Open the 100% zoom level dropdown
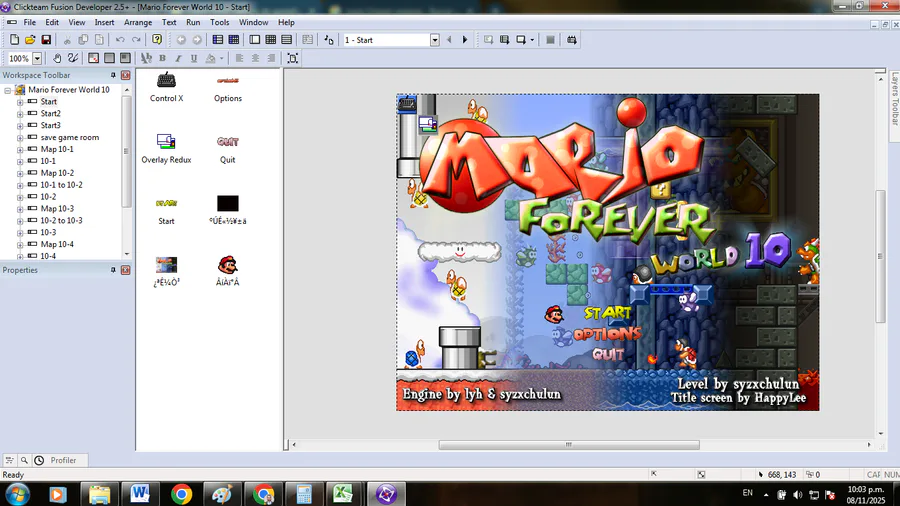The image size is (900, 506). [x=37, y=58]
